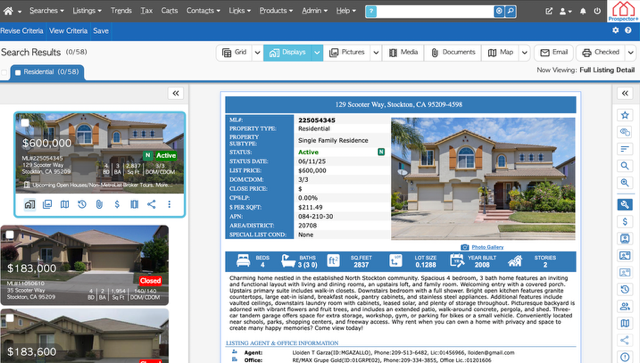Toggle the select-all checkbox left of Residential tab
The height and width of the screenshot is (363, 640).
[4, 72]
